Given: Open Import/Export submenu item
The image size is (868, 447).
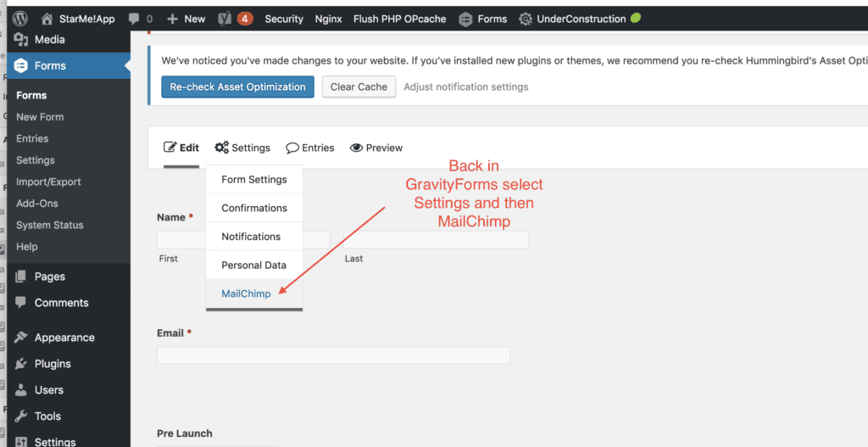Looking at the screenshot, I should (x=48, y=182).
